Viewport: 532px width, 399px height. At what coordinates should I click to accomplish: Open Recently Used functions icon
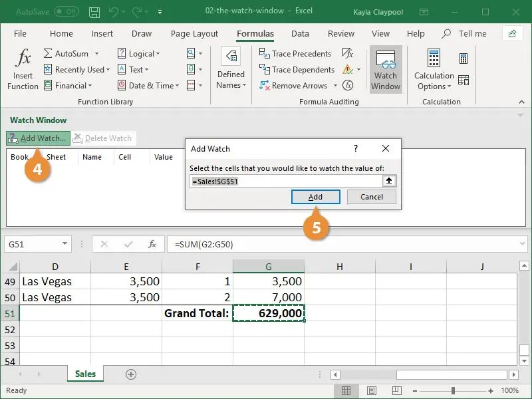48,69
